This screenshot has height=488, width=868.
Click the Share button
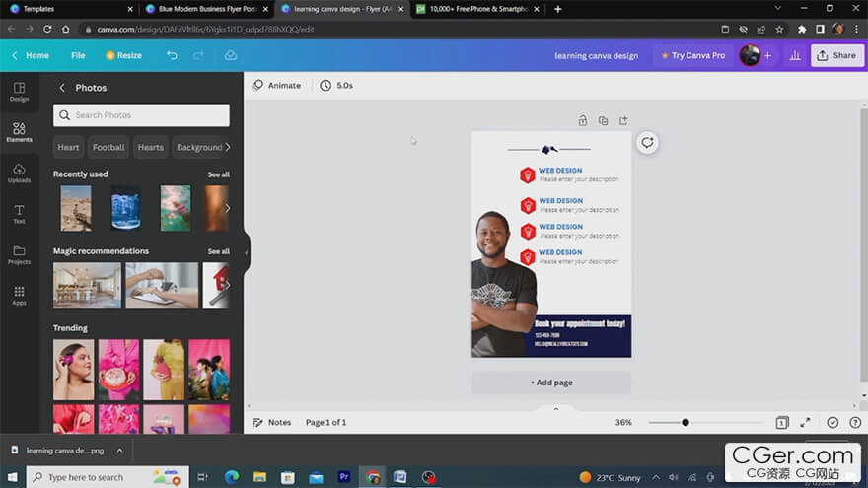click(x=836, y=56)
